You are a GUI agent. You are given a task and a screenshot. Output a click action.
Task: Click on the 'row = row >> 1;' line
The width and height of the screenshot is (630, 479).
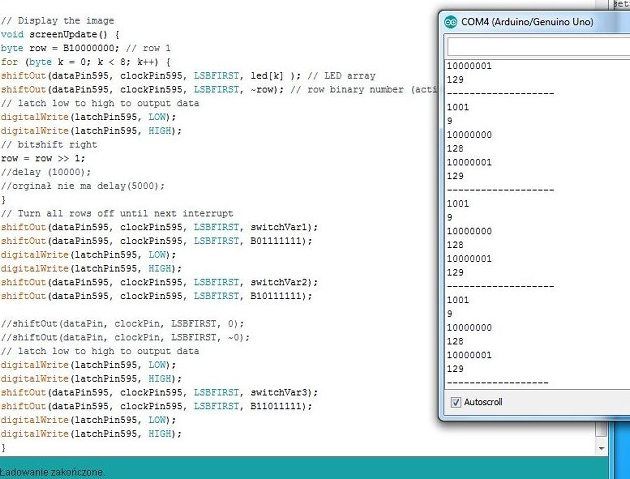pos(42,157)
